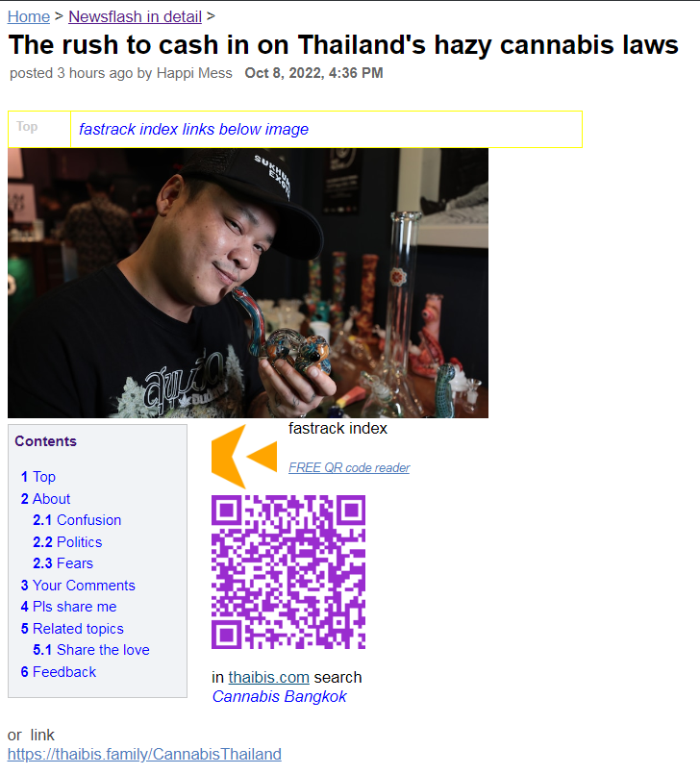Go to Home breadcrumb link
700x774 pixels.
29,16
